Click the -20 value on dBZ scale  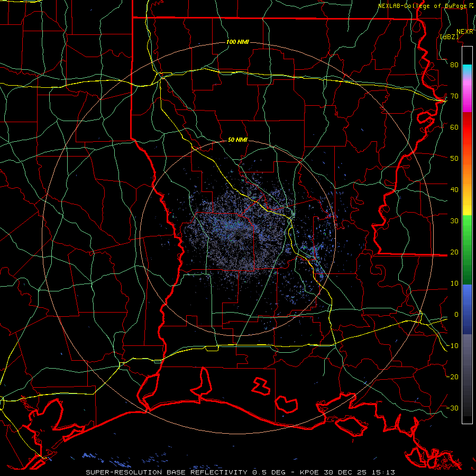[452, 377]
